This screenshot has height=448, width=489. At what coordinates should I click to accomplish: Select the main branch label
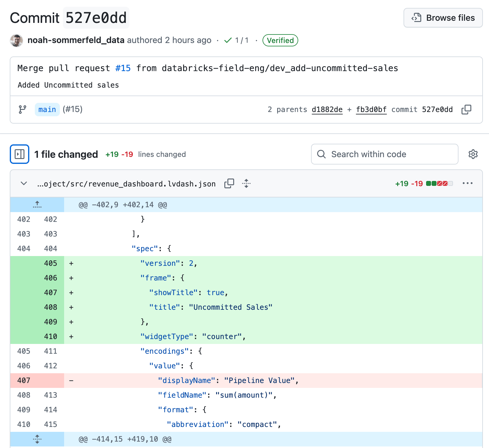(47, 110)
